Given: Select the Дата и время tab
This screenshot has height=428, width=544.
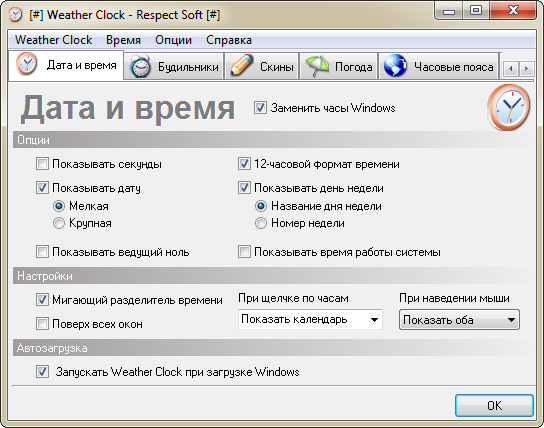Looking at the screenshot, I should [66, 65].
